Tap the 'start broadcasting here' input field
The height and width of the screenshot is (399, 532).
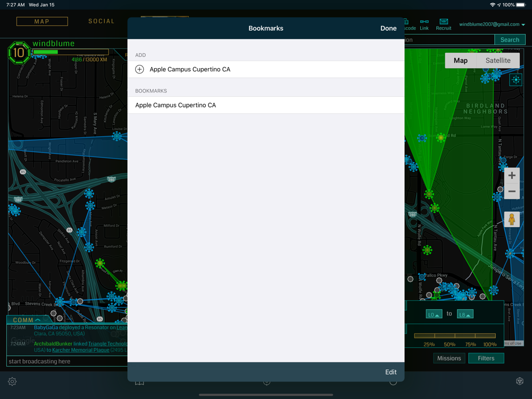point(67,361)
